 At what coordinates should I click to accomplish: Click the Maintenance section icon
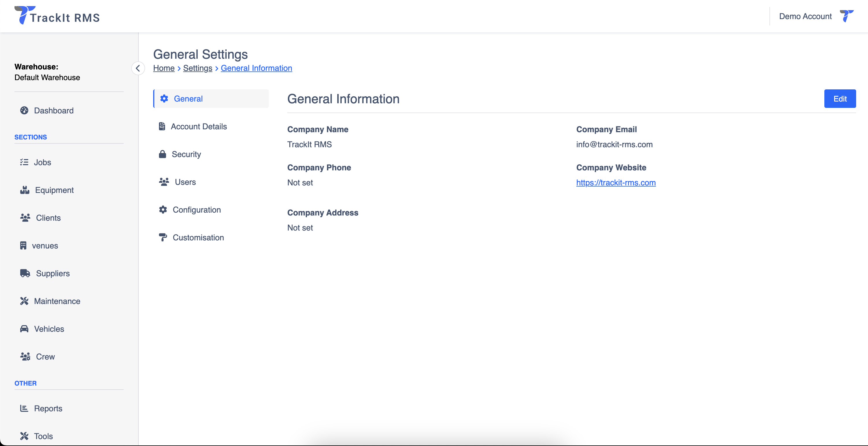pyautogui.click(x=25, y=300)
